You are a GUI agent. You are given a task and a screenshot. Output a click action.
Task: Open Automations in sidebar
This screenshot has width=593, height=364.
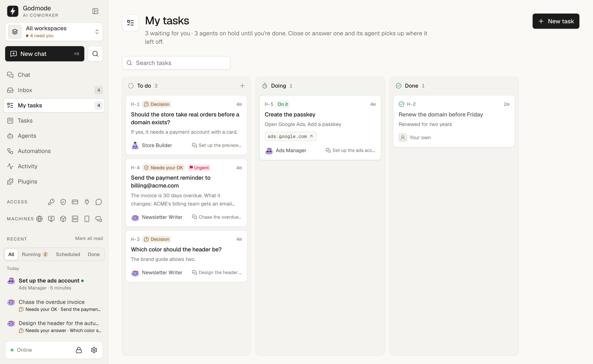click(x=54, y=151)
